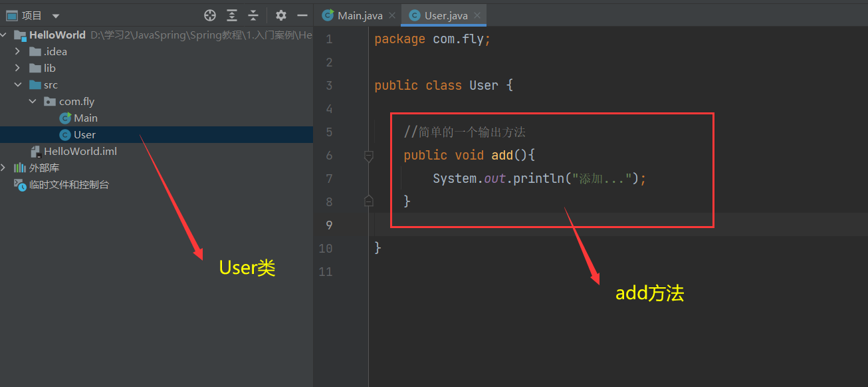The width and height of the screenshot is (868, 387).
Task: Click the Expand All icon in Project toolbar
Action: tap(232, 15)
